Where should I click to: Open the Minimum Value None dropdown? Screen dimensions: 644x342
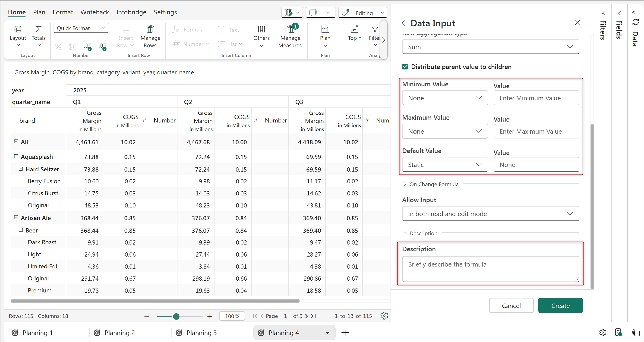(445, 98)
